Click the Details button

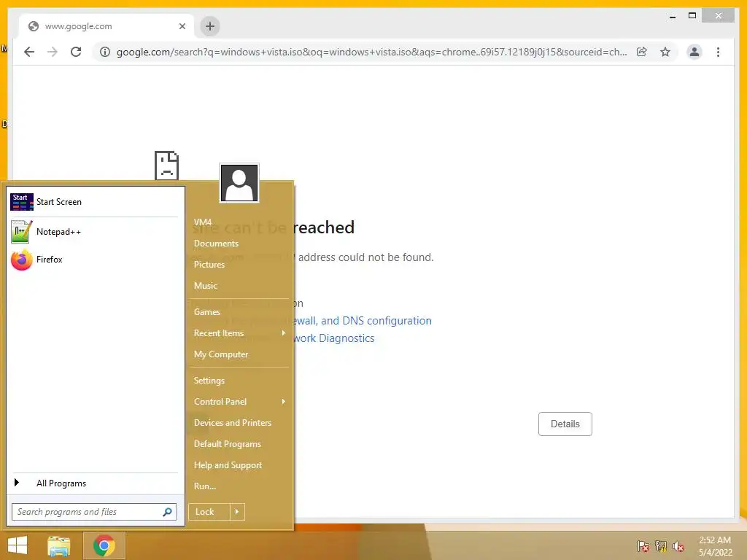565,424
